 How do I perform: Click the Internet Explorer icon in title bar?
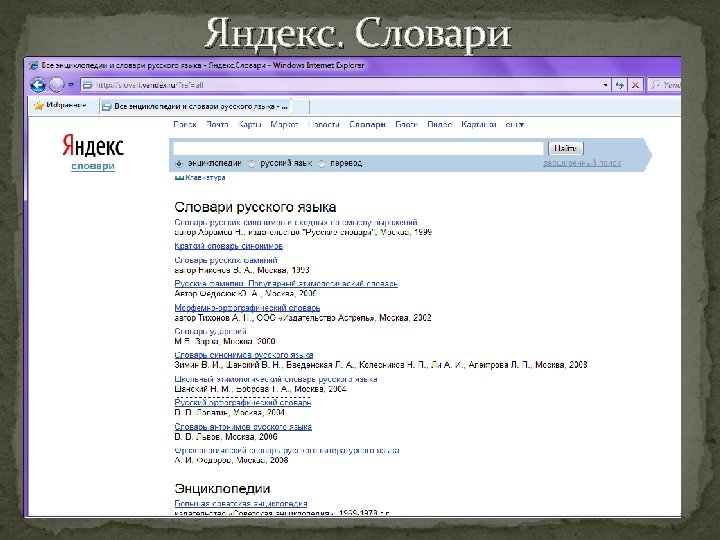tap(34, 65)
